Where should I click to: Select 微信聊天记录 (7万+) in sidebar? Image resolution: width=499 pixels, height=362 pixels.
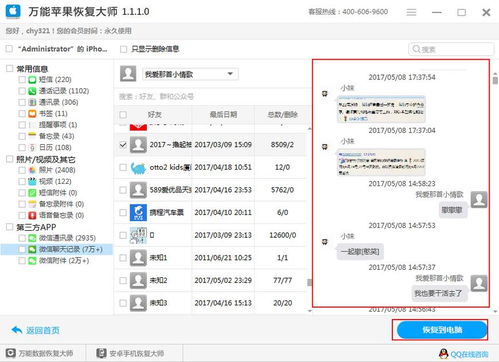click(x=57, y=249)
